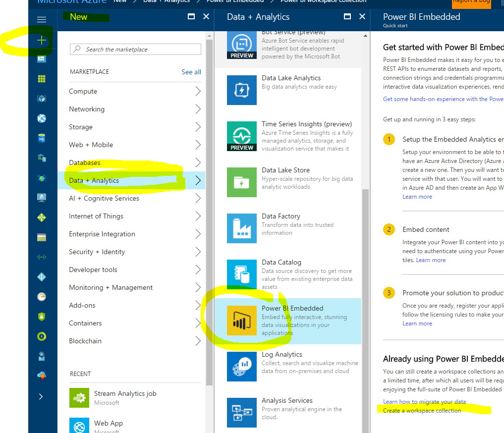
Task: Select the Bot Service preview icon
Action: pos(242,45)
